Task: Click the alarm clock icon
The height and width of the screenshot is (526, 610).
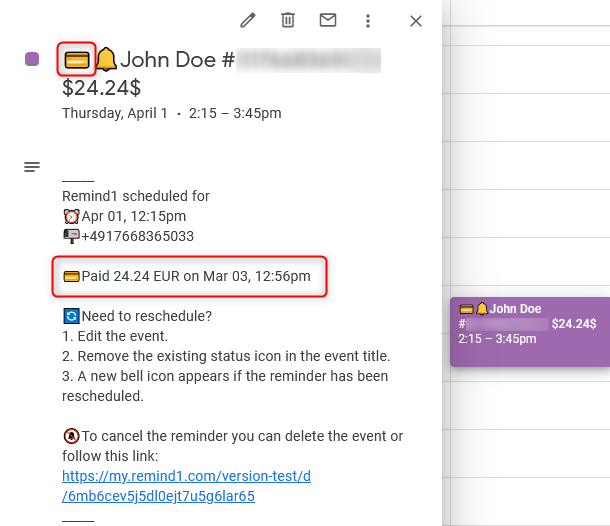Action: click(72, 216)
